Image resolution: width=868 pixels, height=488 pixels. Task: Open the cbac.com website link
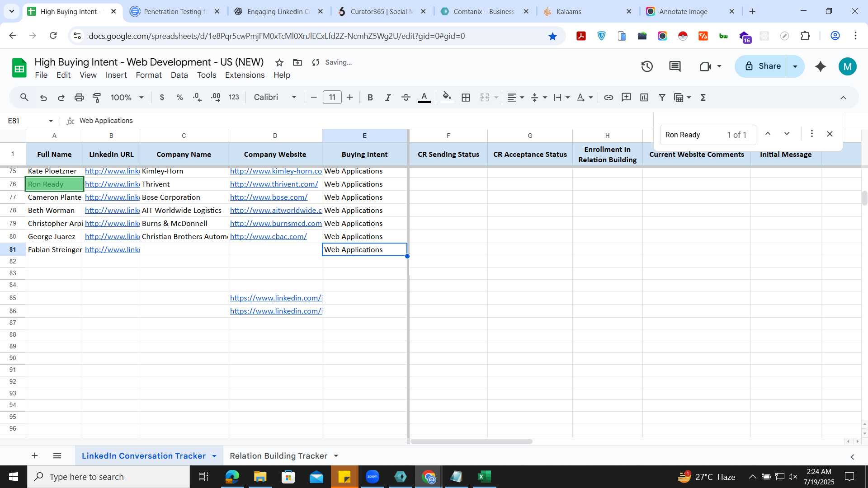[x=268, y=237]
